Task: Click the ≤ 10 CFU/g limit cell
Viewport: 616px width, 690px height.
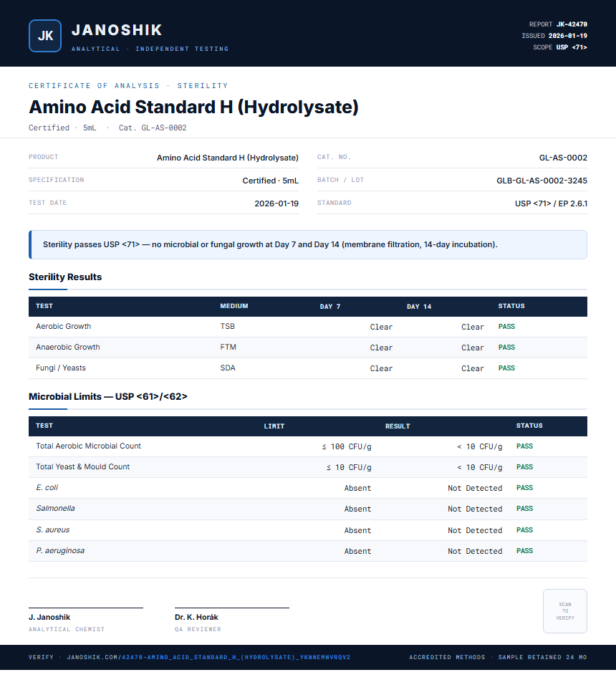Action: coord(349,467)
